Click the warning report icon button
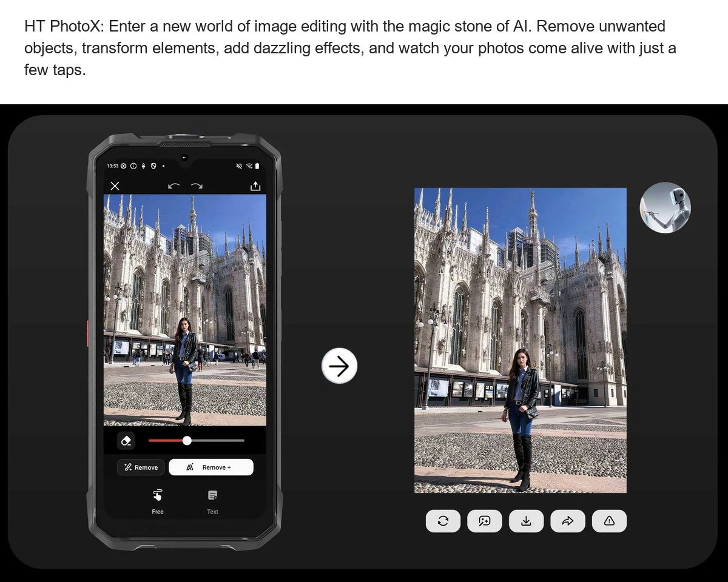728x582 pixels. [x=609, y=521]
